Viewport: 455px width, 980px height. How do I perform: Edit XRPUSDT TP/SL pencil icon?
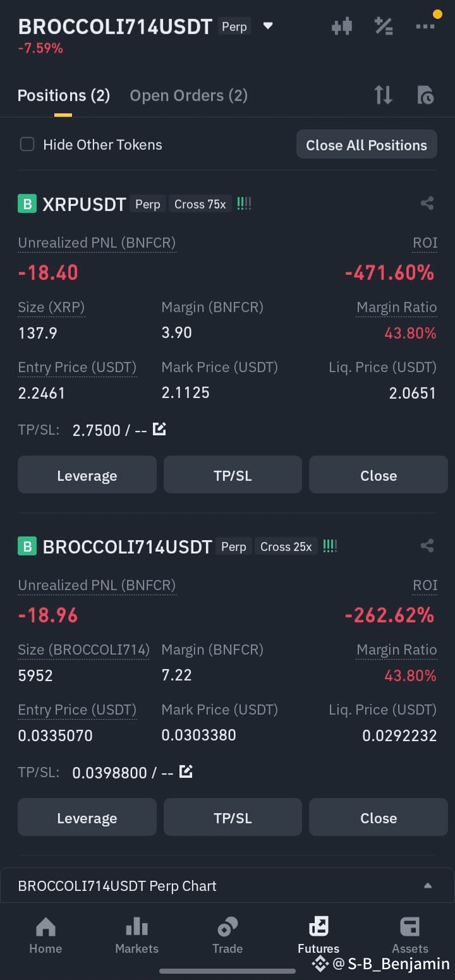click(159, 429)
